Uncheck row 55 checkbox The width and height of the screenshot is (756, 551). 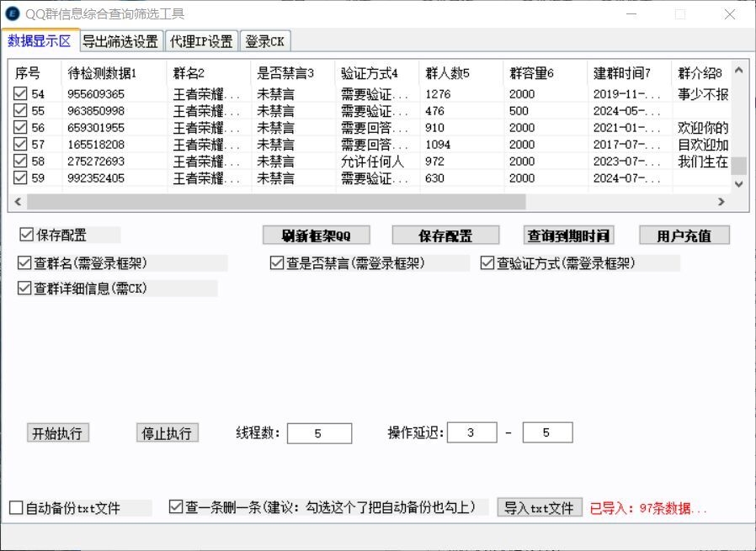20,110
